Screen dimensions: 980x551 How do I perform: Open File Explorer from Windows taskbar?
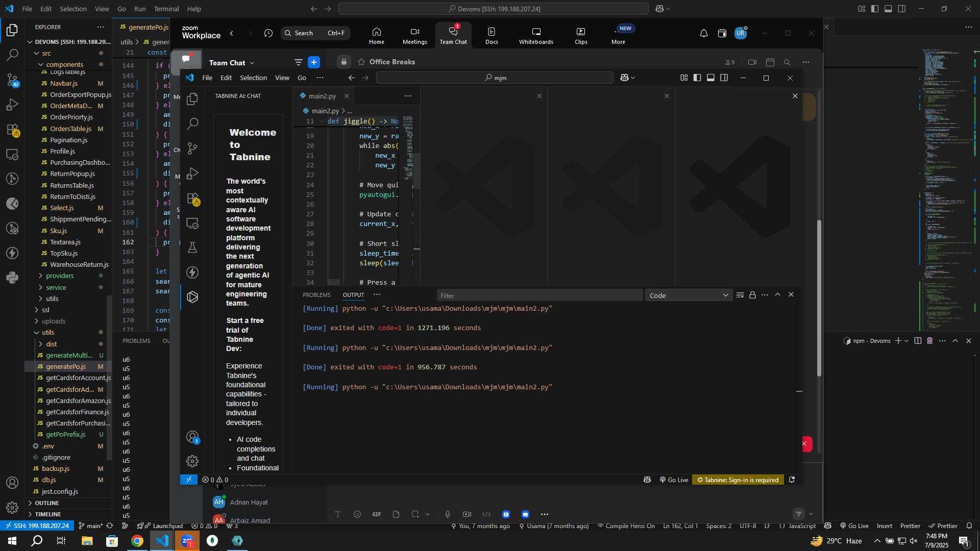click(87, 541)
